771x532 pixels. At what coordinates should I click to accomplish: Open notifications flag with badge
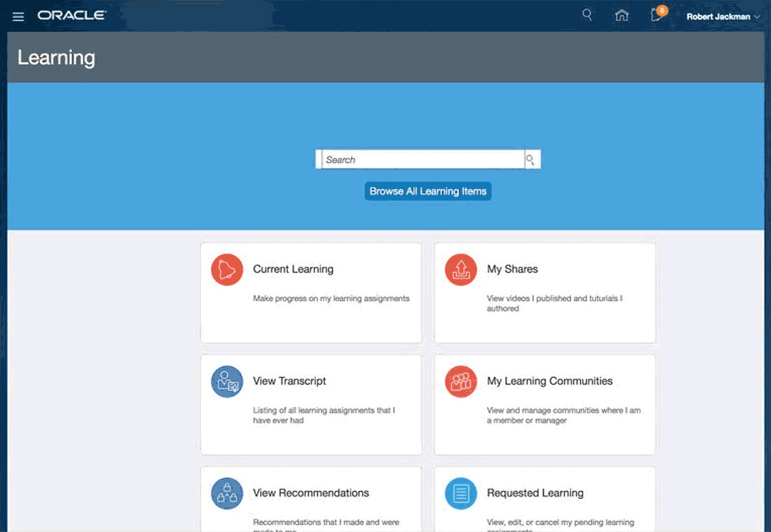(658, 15)
